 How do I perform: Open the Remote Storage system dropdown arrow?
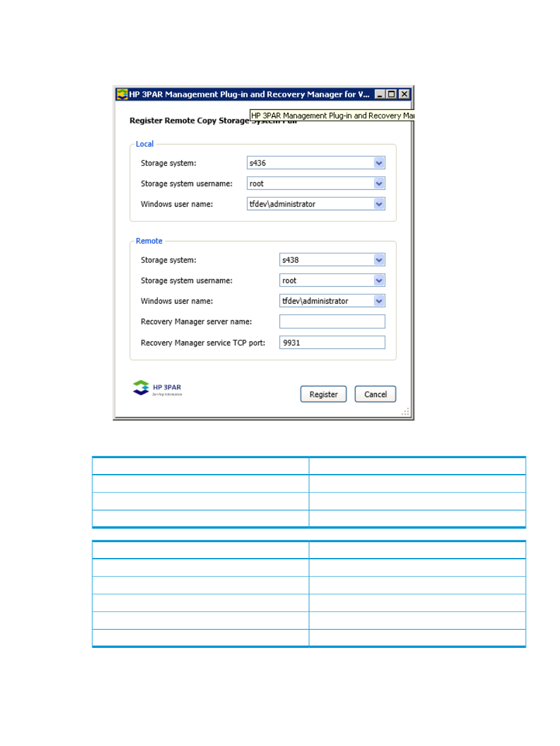(x=379, y=260)
